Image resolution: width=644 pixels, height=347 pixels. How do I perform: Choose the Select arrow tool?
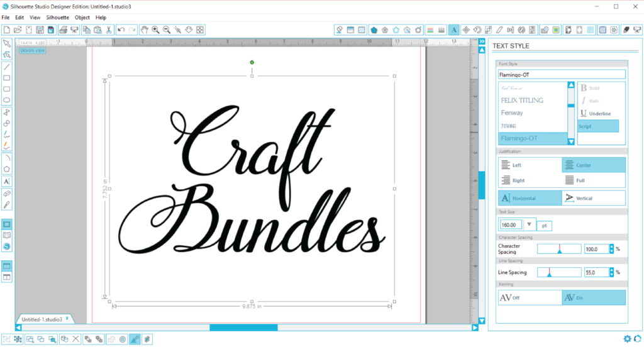click(x=6, y=43)
